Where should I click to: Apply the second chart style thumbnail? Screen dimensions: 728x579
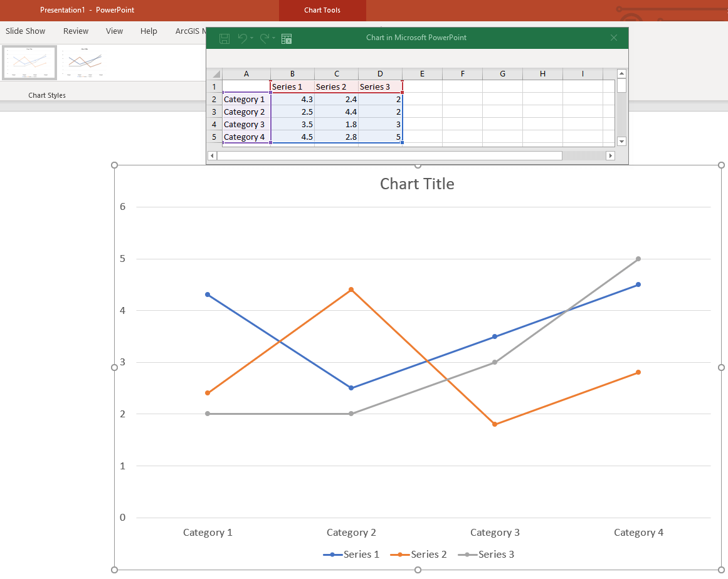[85, 62]
